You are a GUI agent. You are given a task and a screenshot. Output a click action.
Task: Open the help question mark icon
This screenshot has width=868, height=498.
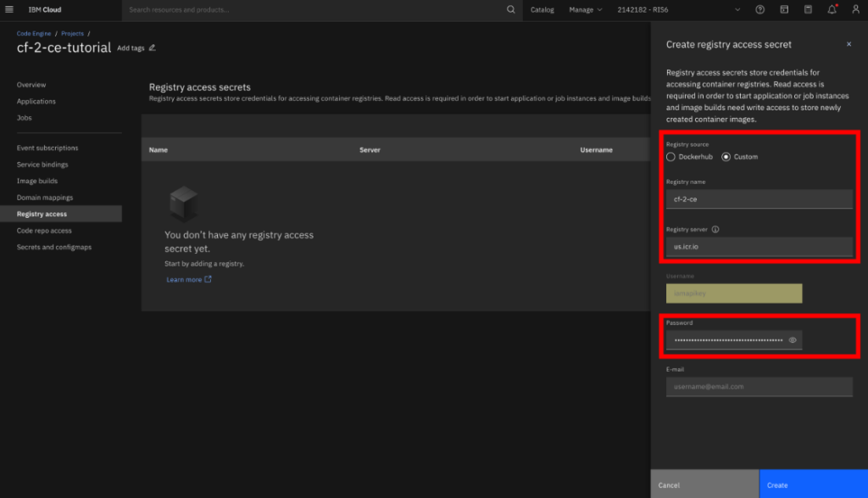760,9
